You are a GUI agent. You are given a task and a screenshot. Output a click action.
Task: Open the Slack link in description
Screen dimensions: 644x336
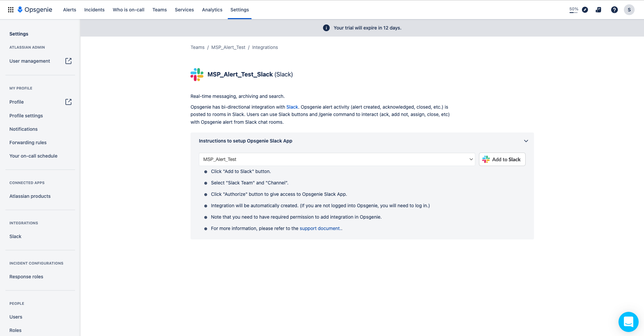[x=292, y=107]
